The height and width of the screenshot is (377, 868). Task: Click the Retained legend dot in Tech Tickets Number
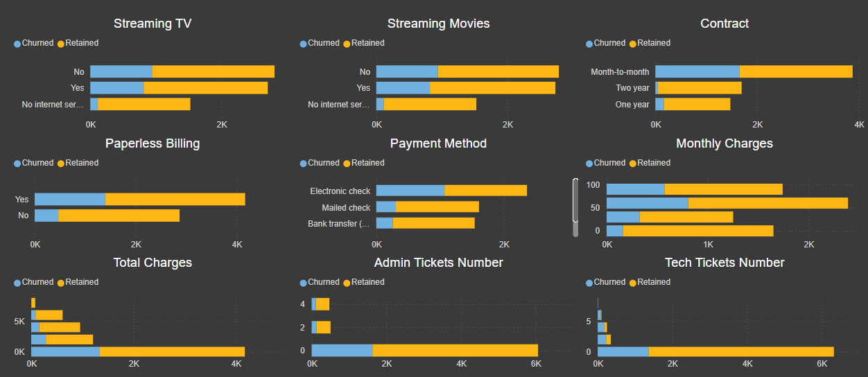click(x=633, y=283)
